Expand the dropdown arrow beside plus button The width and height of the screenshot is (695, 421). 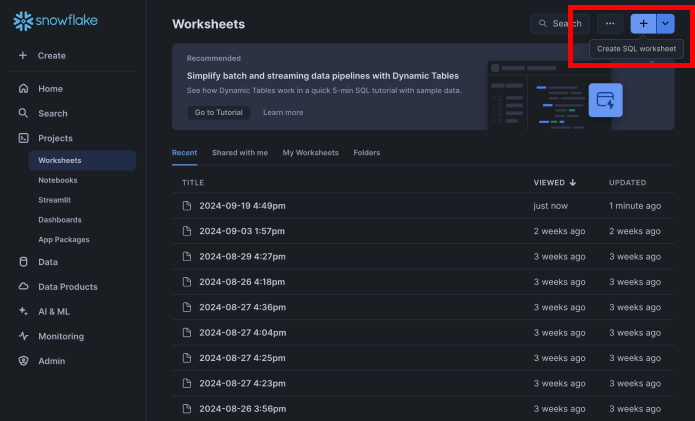click(x=665, y=23)
